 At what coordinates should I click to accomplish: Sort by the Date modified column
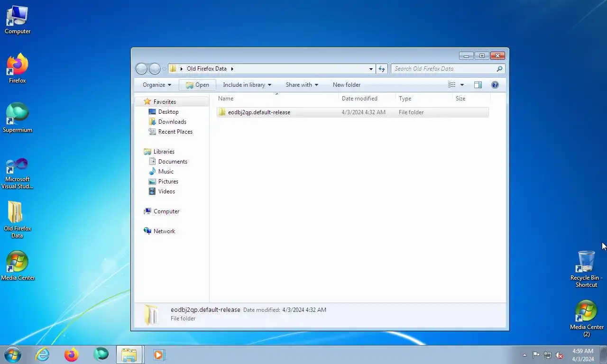(368, 99)
